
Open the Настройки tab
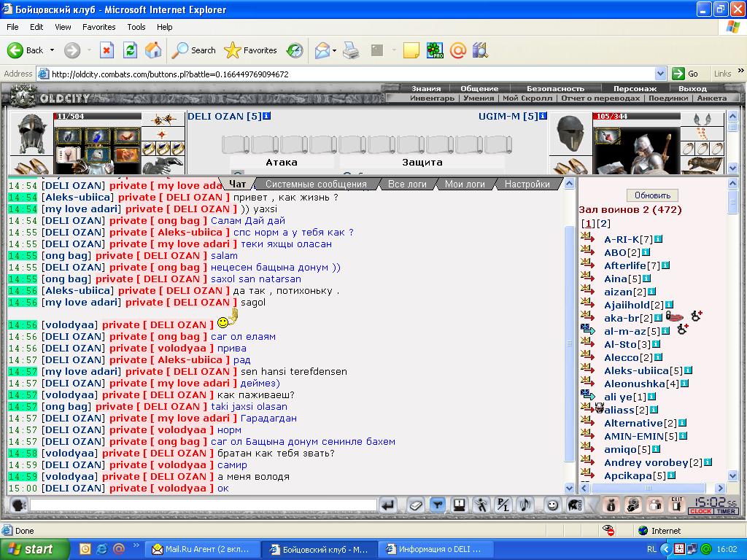[x=527, y=184]
